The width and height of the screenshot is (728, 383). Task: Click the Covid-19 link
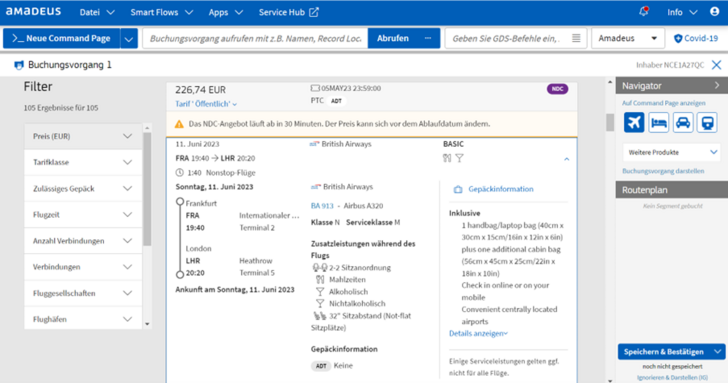(x=701, y=39)
